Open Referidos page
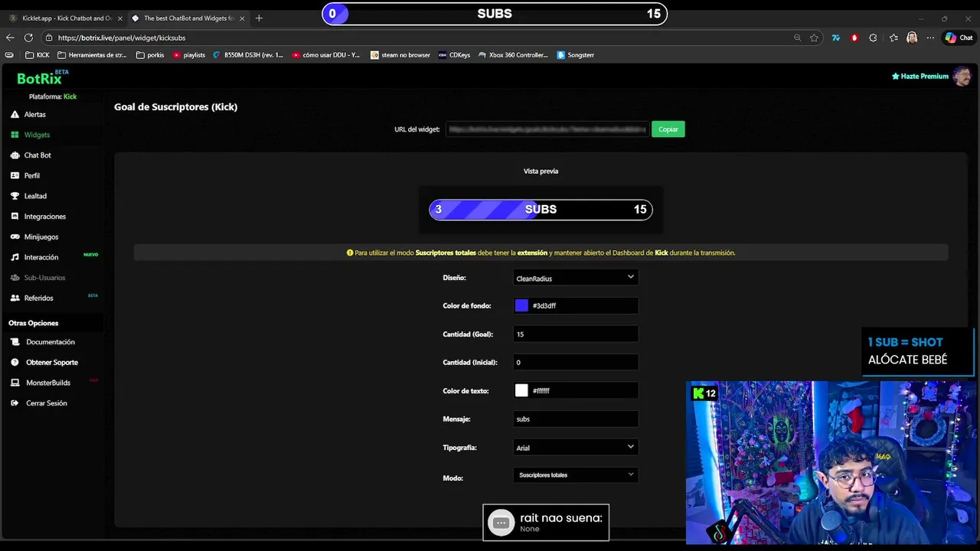The height and width of the screenshot is (551, 980). coord(38,298)
